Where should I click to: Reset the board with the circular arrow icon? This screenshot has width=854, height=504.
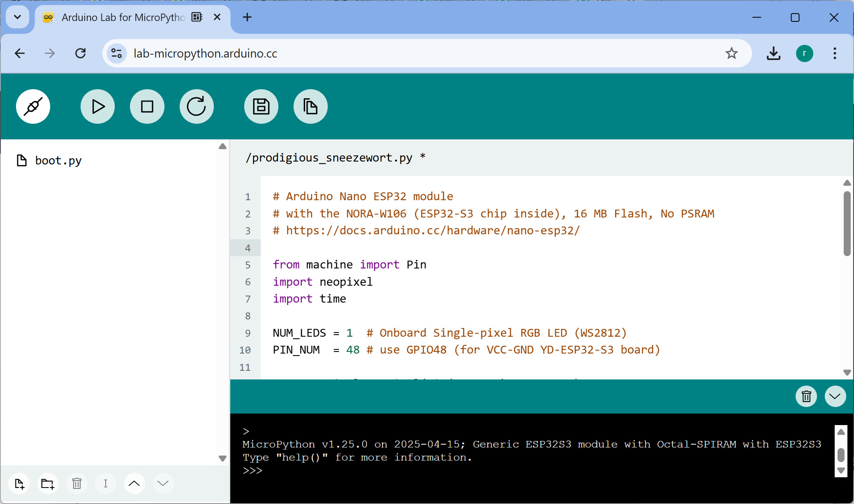pyautogui.click(x=197, y=106)
